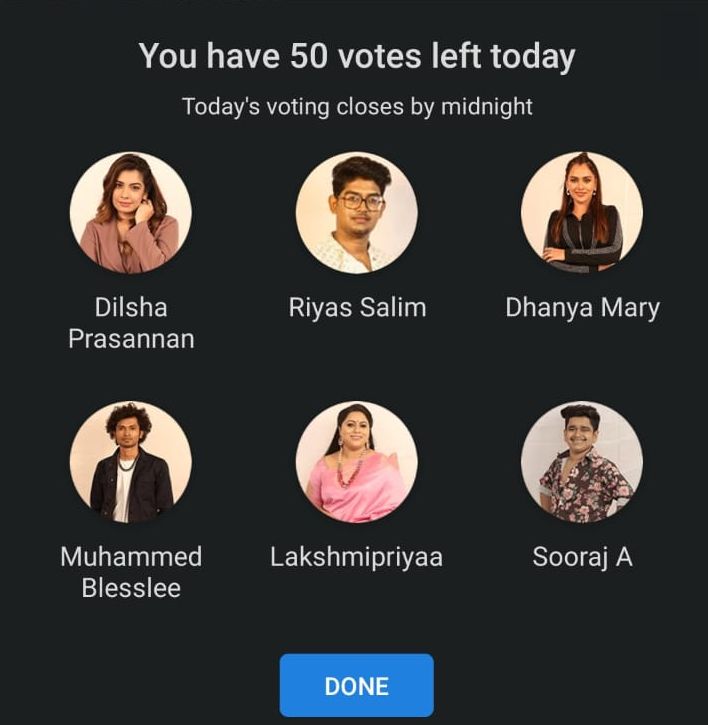Screen dimensions: 708x725
Task: Tap Dhanya Mary's profile picture
Action: click(582, 213)
